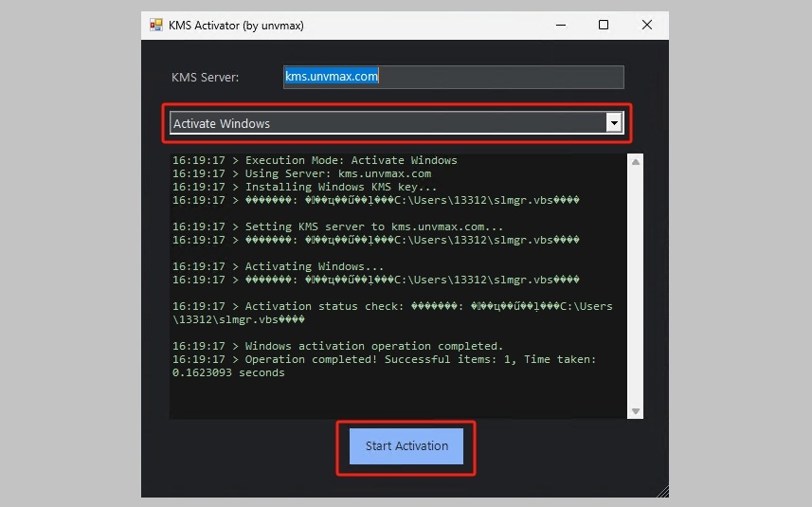Image resolution: width=812 pixels, height=507 pixels.
Task: Click the log scrollbar up arrow
Action: pos(636,162)
